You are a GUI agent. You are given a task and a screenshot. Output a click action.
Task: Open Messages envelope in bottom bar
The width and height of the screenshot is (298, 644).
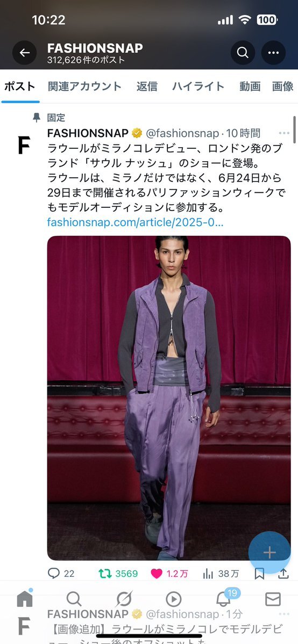click(x=273, y=599)
